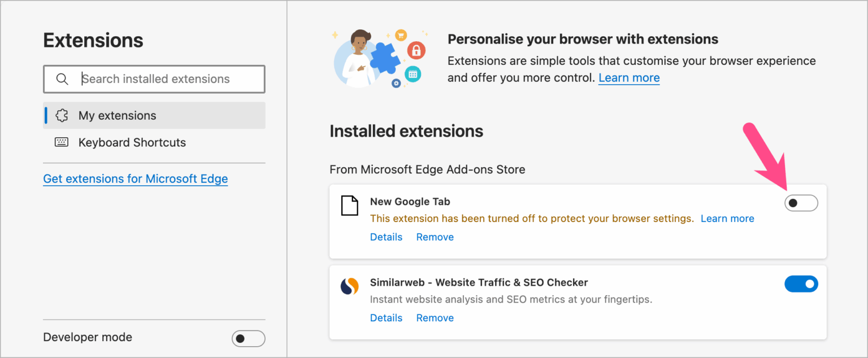The height and width of the screenshot is (358, 868).
Task: Switch to the Keyboard Shortcuts section
Action: (x=132, y=142)
